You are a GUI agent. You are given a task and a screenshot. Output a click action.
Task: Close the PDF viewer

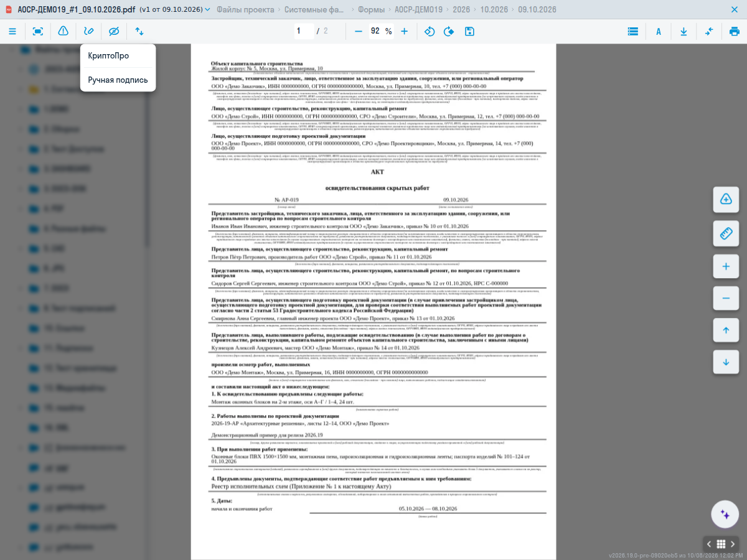coord(735,10)
